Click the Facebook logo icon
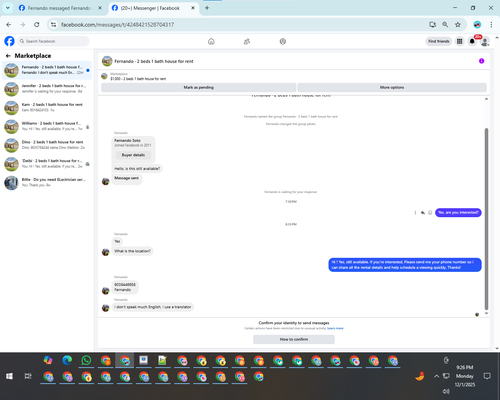The height and width of the screenshot is (400, 500). tap(9, 41)
